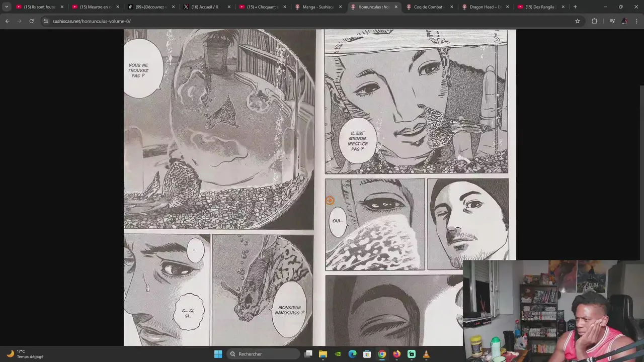Click the forward navigation arrow
644x362 pixels.
pos(19,21)
